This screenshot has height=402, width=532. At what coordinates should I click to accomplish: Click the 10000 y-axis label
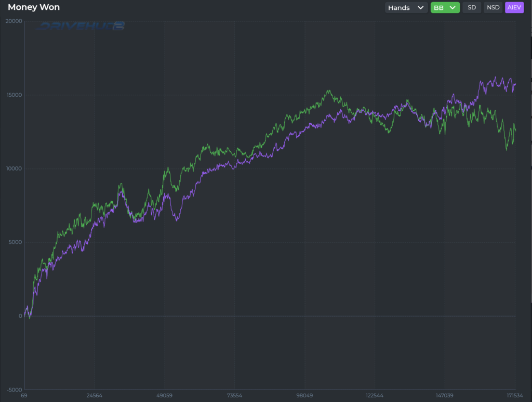12,169
